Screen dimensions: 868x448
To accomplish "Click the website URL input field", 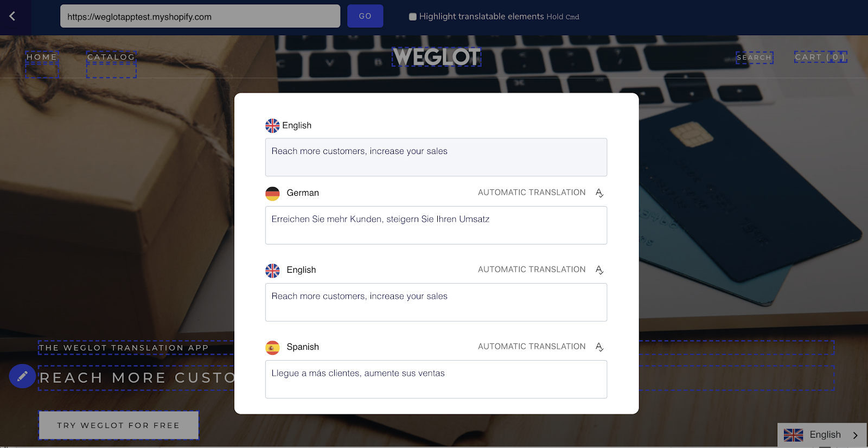I will point(200,16).
